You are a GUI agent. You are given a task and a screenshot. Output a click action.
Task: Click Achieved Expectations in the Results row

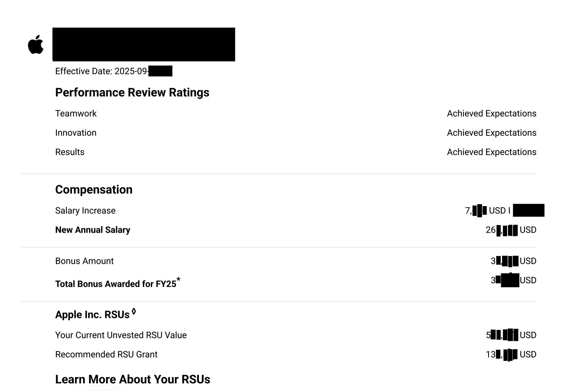(x=491, y=152)
